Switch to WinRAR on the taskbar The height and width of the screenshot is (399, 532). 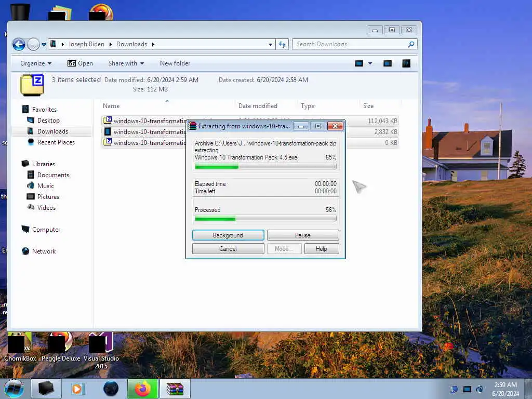point(175,389)
